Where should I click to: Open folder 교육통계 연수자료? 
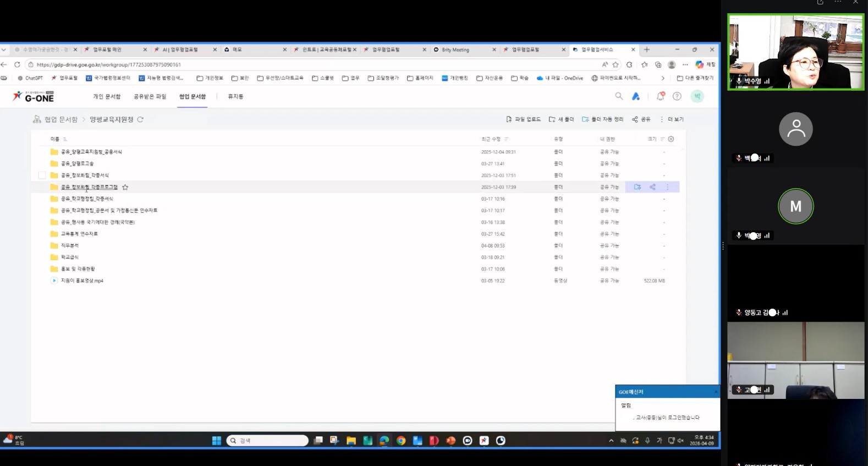79,234
